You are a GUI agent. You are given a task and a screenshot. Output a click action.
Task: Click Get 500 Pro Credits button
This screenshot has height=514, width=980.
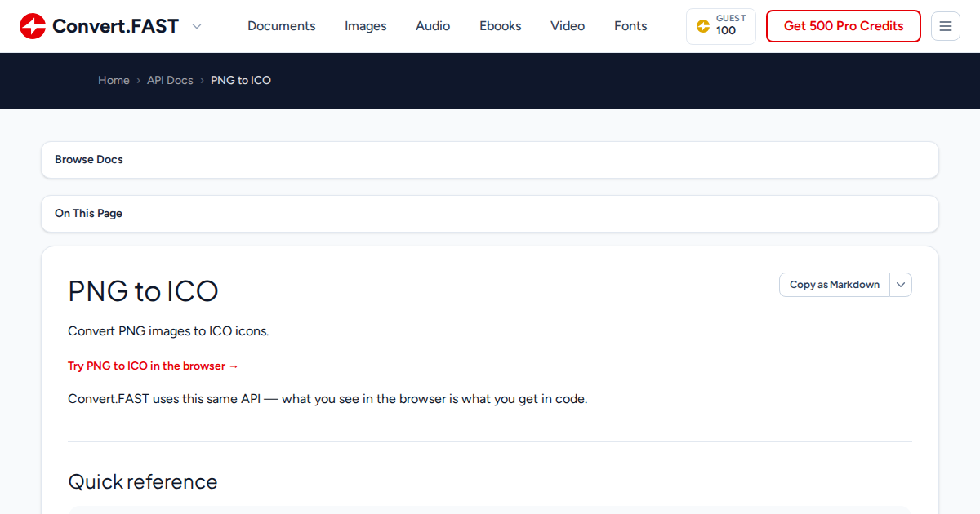(x=844, y=26)
